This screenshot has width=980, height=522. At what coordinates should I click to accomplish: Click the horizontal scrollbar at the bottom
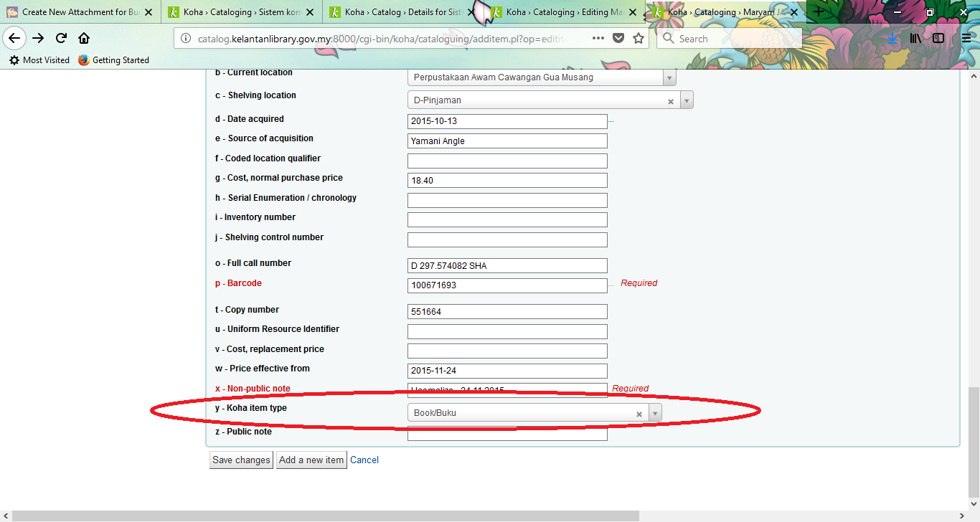pyautogui.click(x=323, y=516)
